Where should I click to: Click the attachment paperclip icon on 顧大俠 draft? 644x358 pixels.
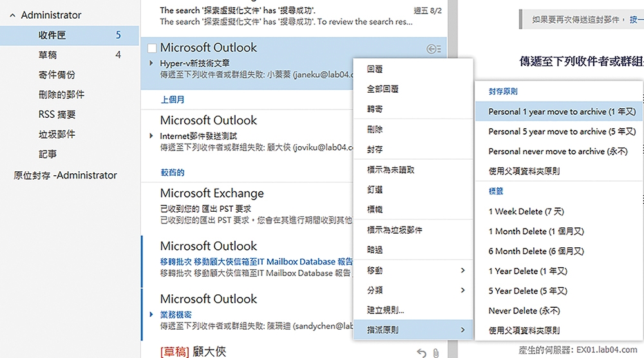436,353
